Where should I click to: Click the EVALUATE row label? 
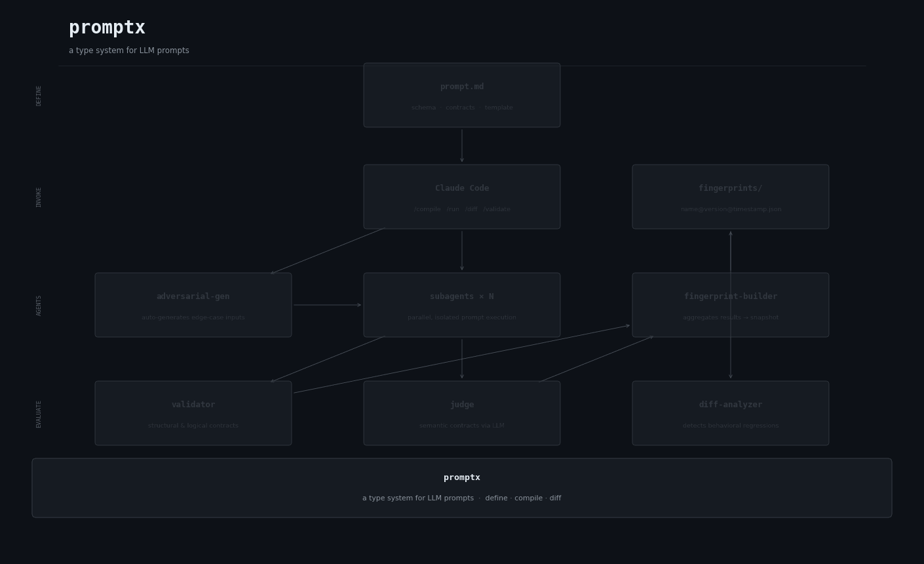[x=39, y=414]
